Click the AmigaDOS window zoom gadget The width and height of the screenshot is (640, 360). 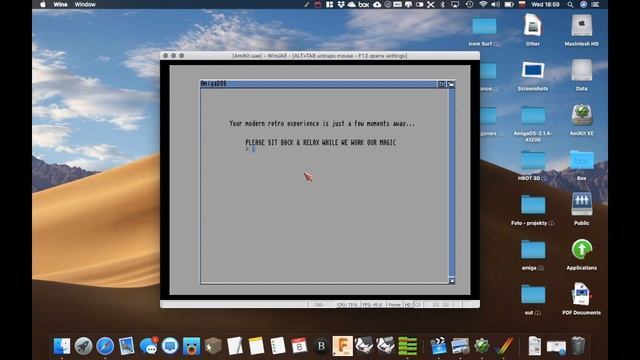tap(441, 84)
